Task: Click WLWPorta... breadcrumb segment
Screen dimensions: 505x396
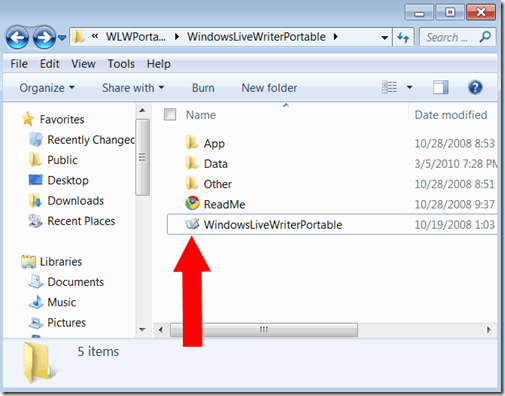Action: pos(135,37)
